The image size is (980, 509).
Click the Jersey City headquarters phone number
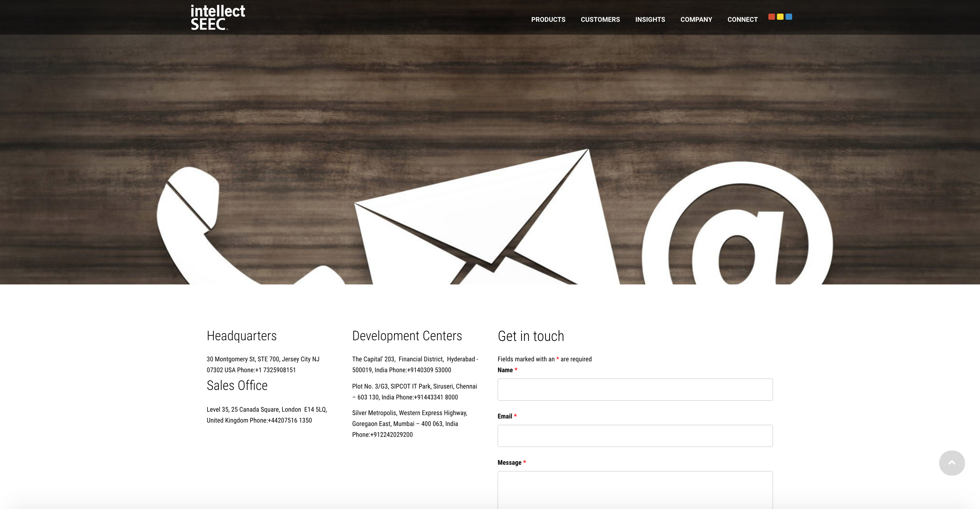(x=275, y=370)
